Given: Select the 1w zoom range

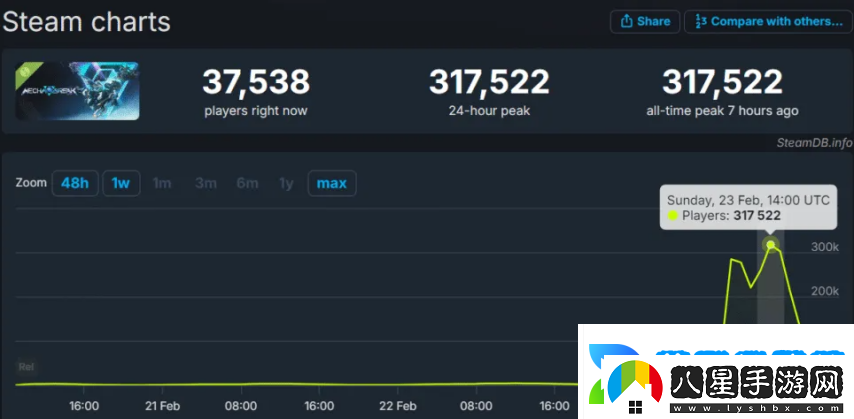Looking at the screenshot, I should click(x=121, y=183).
